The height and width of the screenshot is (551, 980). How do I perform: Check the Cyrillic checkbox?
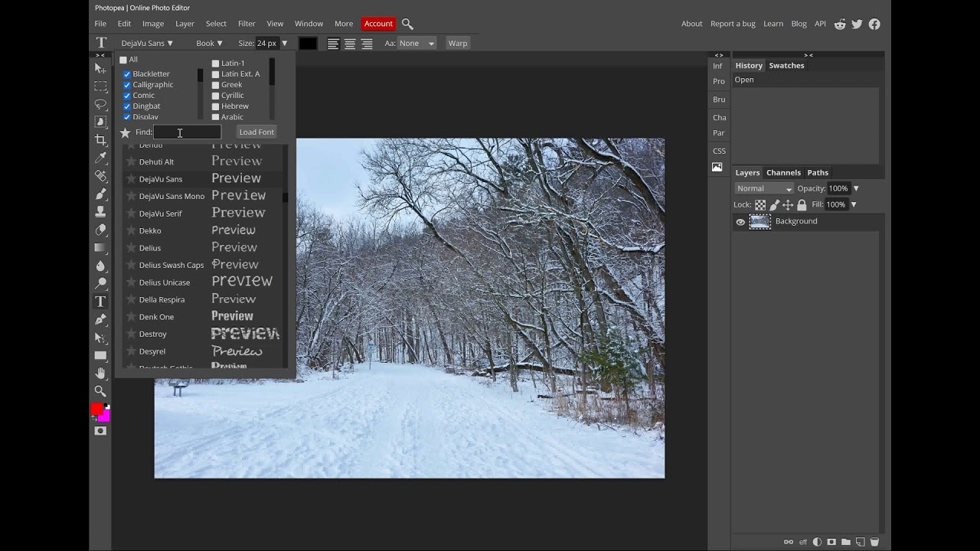pyautogui.click(x=215, y=96)
